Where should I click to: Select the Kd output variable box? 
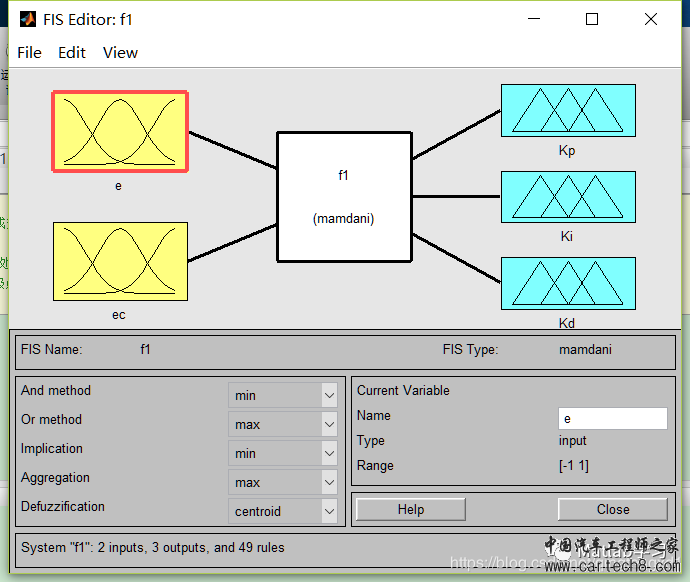point(568,283)
